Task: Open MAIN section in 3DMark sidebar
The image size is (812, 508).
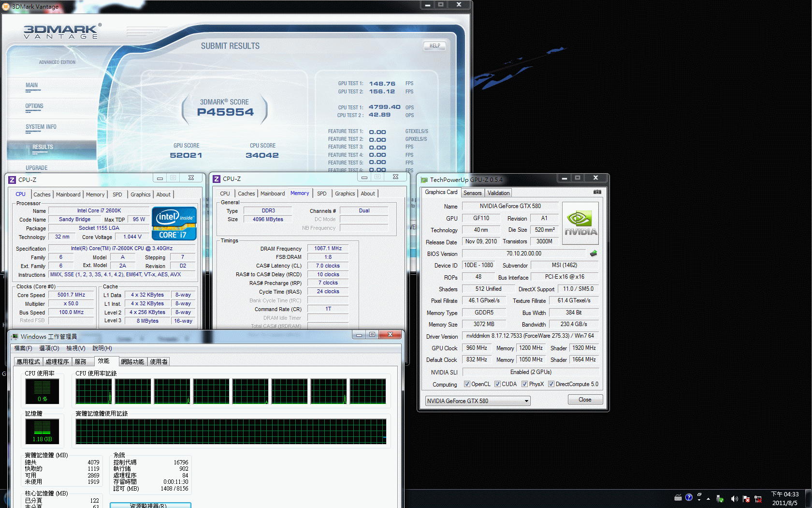Action: 32,85
